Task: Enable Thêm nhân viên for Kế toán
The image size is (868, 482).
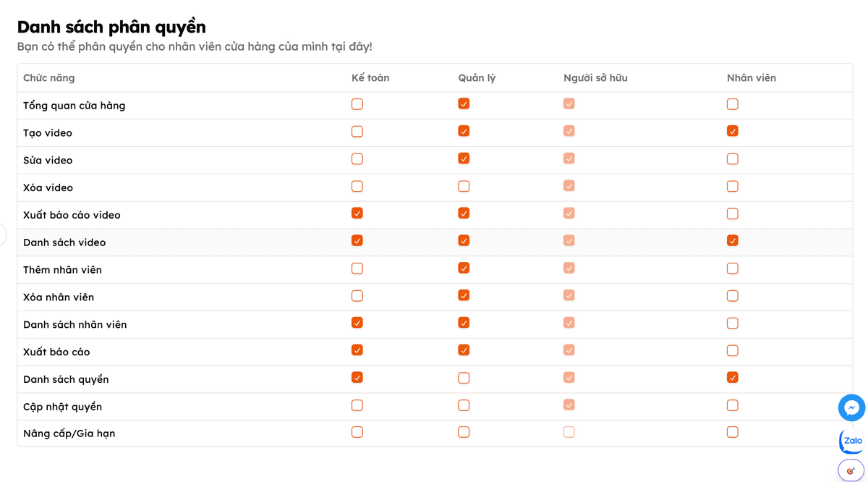Action: pos(357,269)
